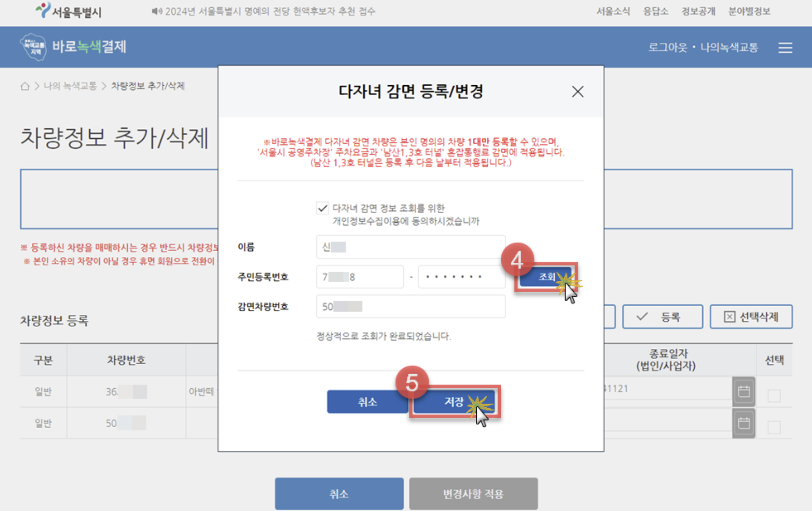Click the 이름 name input field
The height and width of the screenshot is (511, 812).
point(410,247)
